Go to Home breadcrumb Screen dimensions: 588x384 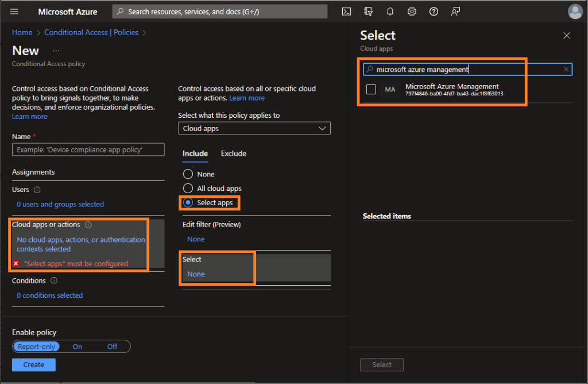22,33
